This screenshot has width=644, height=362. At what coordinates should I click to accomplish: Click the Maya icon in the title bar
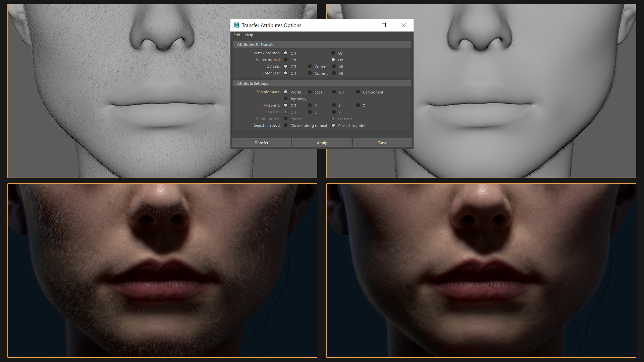(x=237, y=25)
